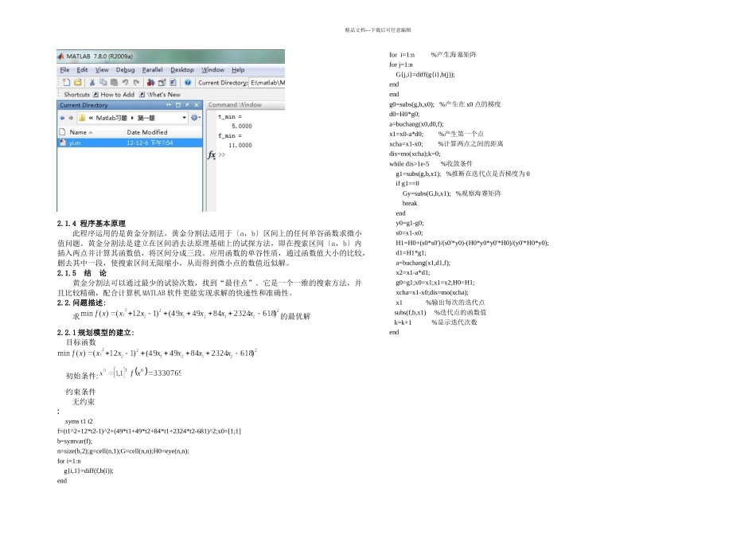Click the How to Add shortcut

113,95
